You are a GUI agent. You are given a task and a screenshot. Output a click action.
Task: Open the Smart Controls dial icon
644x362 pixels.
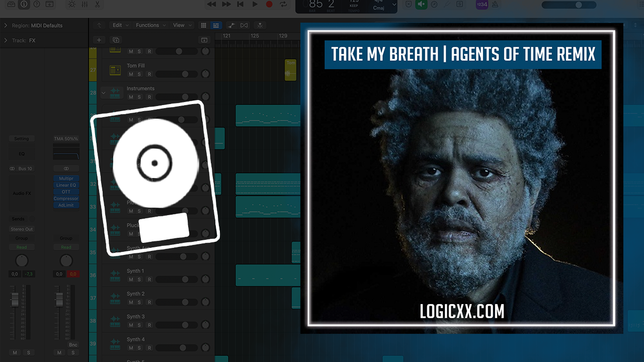click(71, 4)
